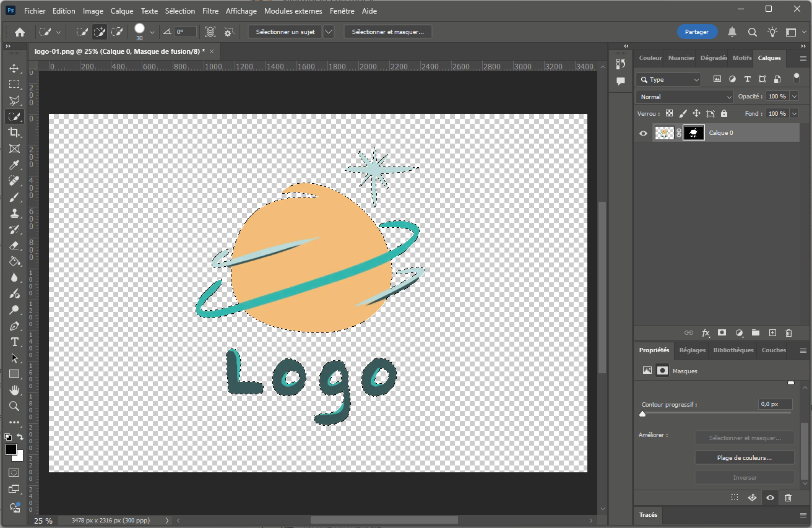Image resolution: width=812 pixels, height=528 pixels.
Task: Hide Calque 0 layer visibility
Action: pyautogui.click(x=643, y=133)
